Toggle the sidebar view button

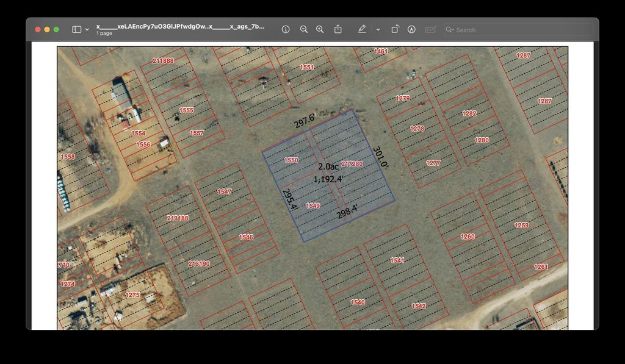pos(76,29)
